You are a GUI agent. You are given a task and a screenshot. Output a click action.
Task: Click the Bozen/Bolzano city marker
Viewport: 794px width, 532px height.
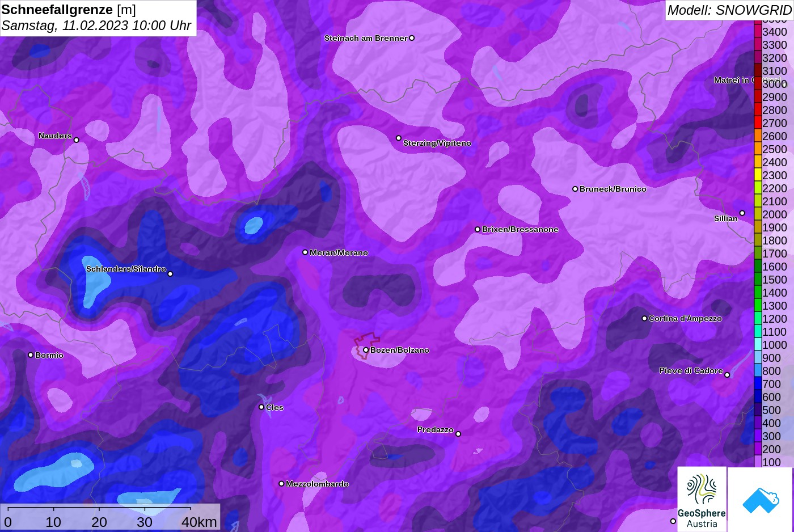(366, 350)
